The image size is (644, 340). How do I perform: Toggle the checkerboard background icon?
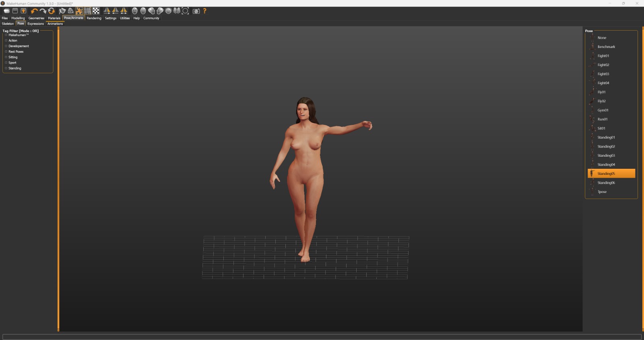pos(96,11)
